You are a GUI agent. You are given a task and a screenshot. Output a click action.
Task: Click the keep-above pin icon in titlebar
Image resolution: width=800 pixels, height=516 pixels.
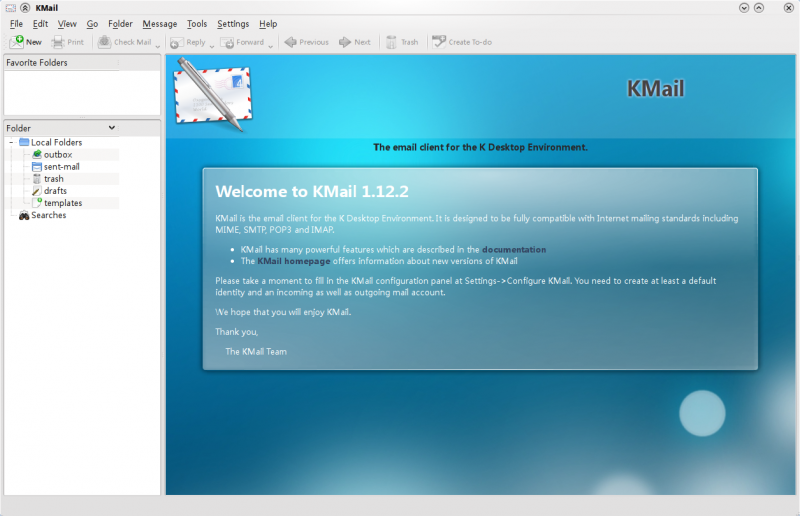click(x=25, y=8)
